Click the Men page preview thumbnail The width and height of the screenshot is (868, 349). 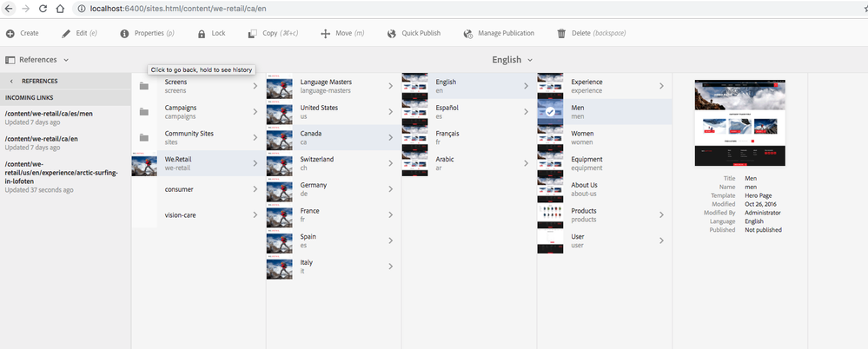[x=739, y=122]
